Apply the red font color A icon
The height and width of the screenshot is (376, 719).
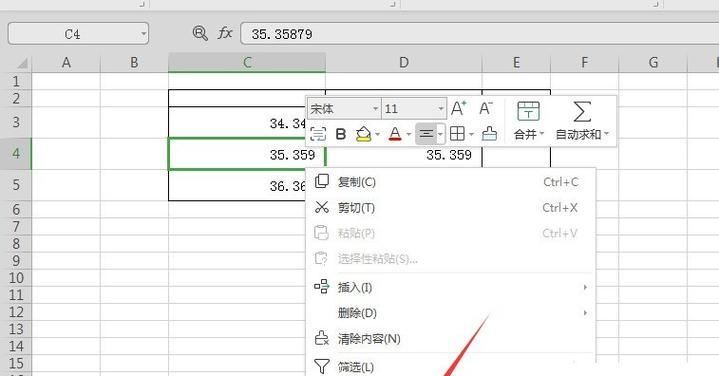(x=395, y=134)
